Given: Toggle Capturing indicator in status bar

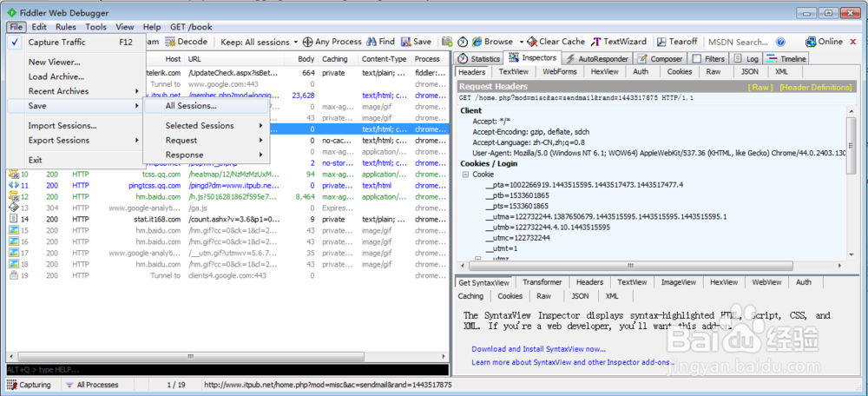Looking at the screenshot, I should click(x=30, y=385).
